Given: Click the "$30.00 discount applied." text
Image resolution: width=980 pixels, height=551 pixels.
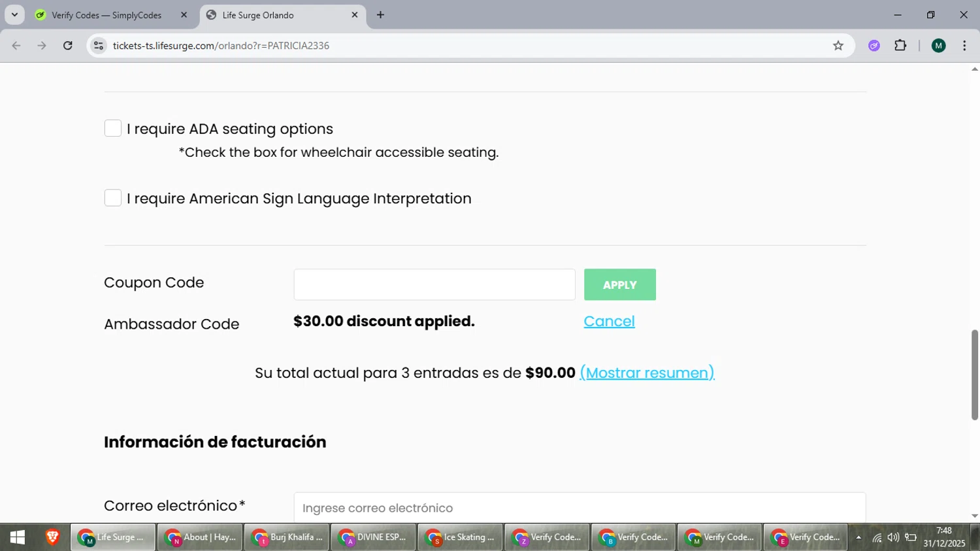Looking at the screenshot, I should tap(384, 321).
